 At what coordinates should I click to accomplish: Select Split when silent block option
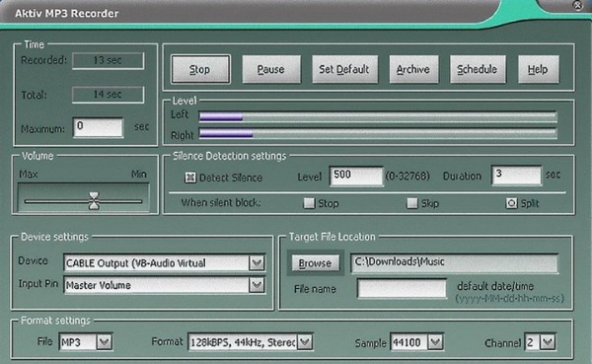[511, 203]
